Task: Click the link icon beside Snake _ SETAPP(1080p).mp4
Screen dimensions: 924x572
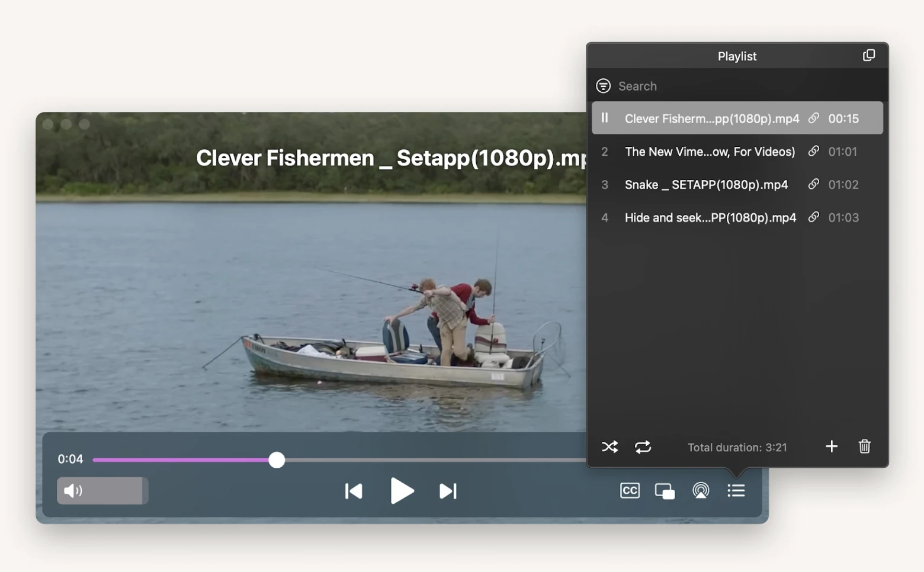Action: (x=813, y=184)
